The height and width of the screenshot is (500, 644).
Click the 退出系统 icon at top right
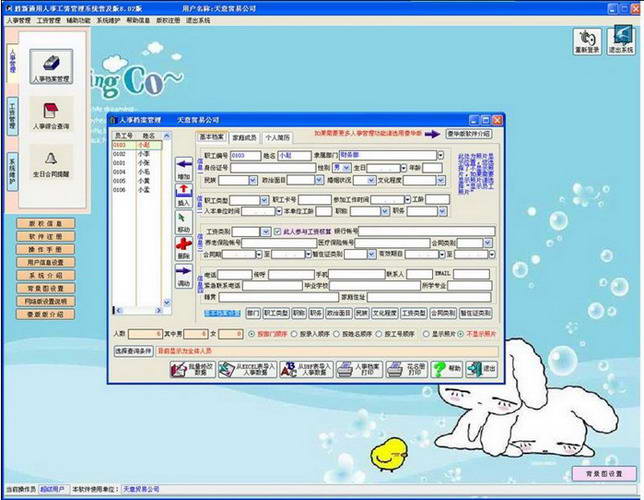[621, 40]
